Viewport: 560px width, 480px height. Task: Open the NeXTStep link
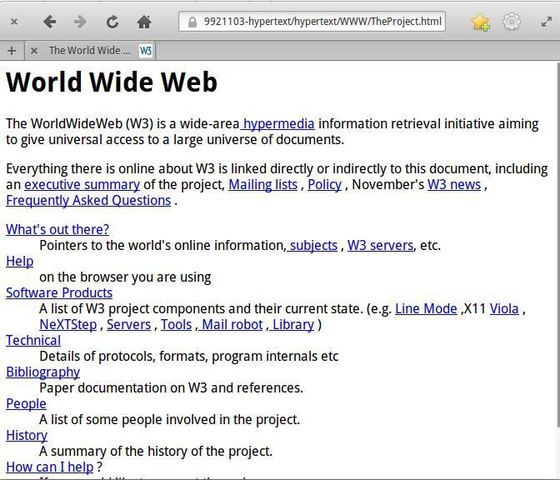68,324
